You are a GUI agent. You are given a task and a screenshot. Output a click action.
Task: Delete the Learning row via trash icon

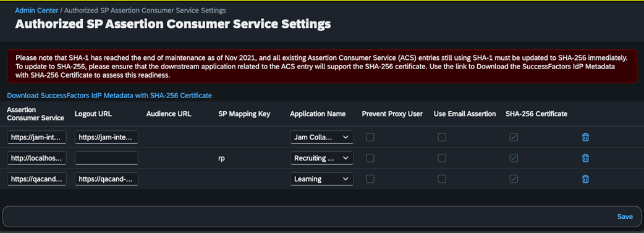pos(586,178)
